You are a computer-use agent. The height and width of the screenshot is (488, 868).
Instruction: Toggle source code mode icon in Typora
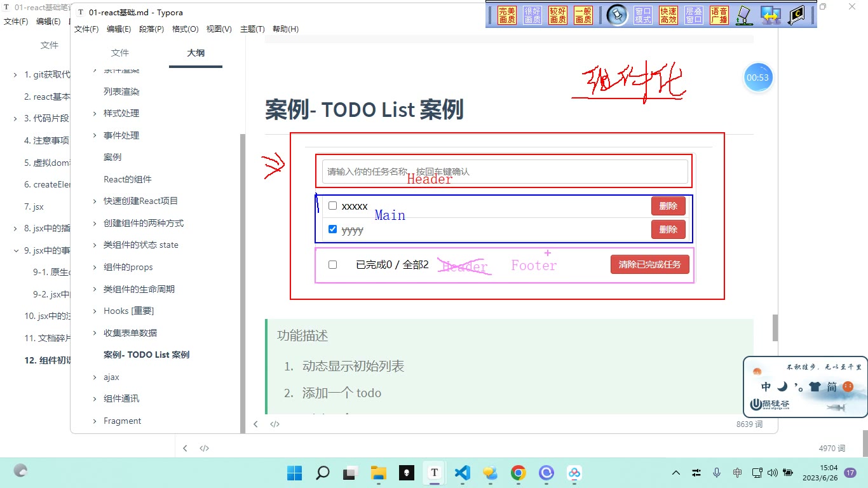pos(275,424)
